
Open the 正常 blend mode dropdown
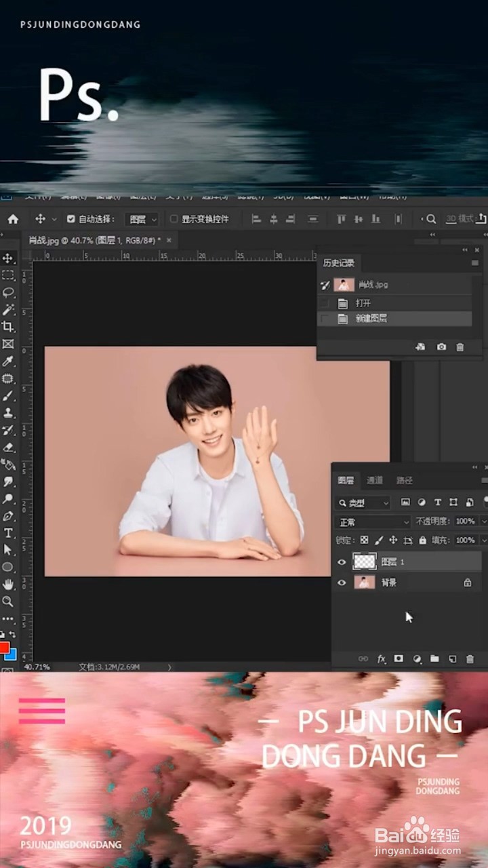pyautogui.click(x=373, y=522)
